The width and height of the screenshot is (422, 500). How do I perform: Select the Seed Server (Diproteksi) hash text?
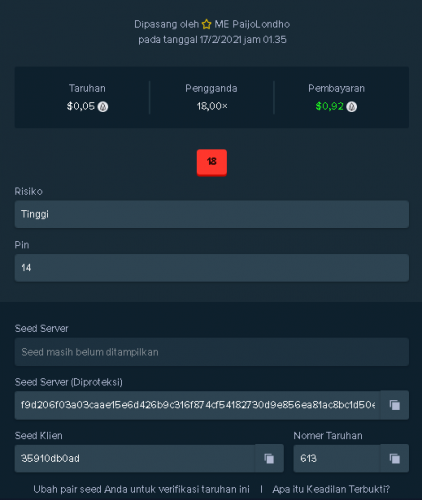pyautogui.click(x=197, y=405)
